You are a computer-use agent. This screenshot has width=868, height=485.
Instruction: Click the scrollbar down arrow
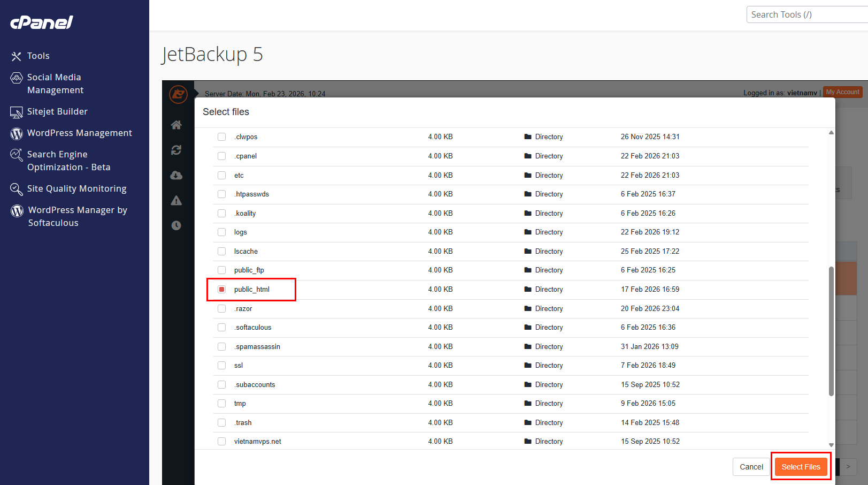pos(831,445)
